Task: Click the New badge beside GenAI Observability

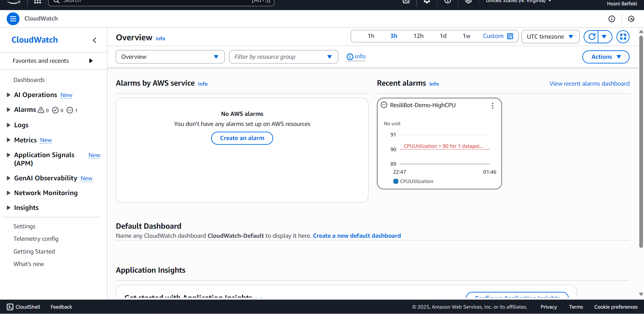Action: [x=87, y=179]
